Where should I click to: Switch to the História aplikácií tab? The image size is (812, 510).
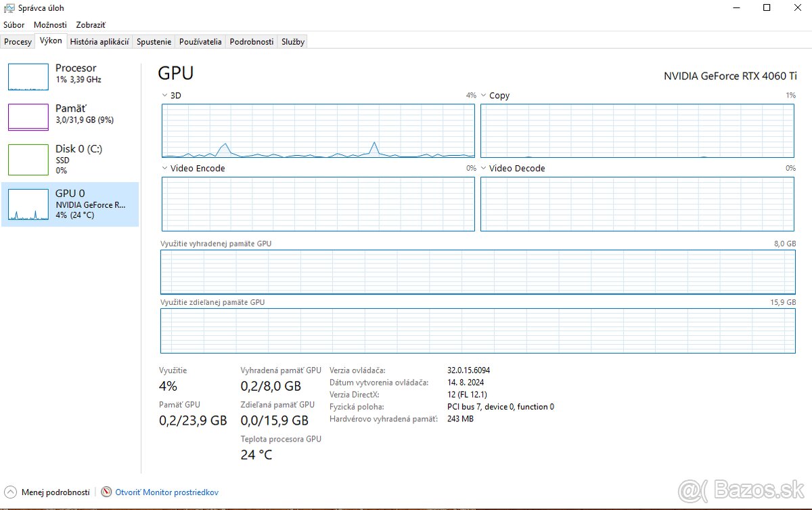point(99,41)
